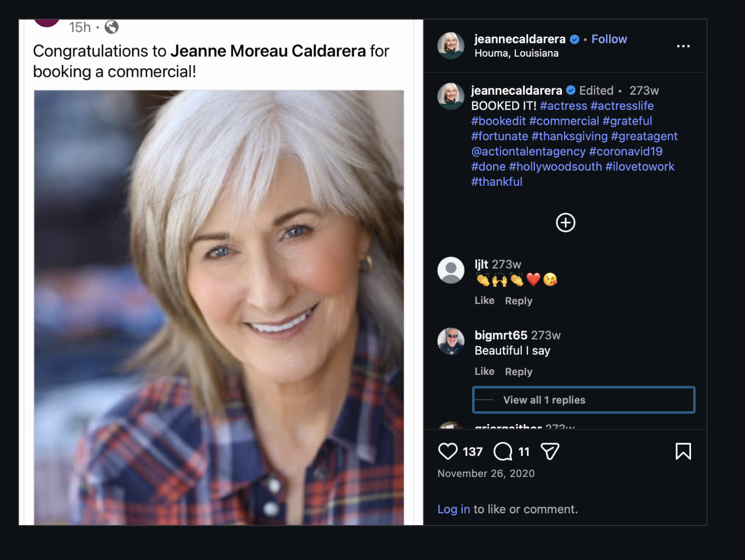Click the Log in link
745x560 pixels.
tap(453, 509)
